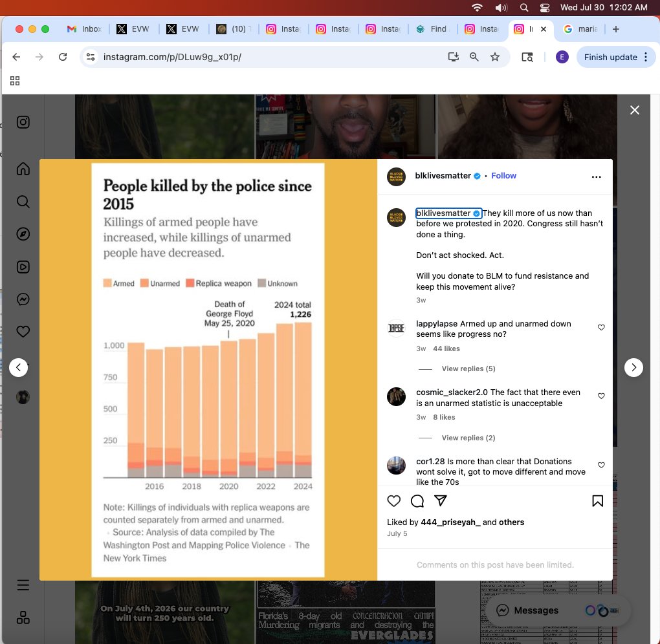This screenshot has height=644, width=660.
Task: Open Chrome profile avatar E
Action: [x=562, y=57]
